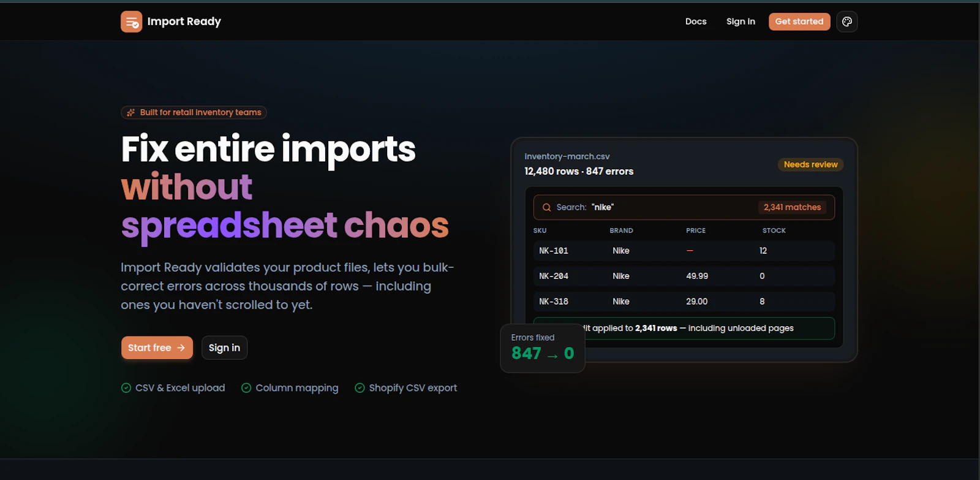The width and height of the screenshot is (980, 480).
Task: Click the magnifier search icon in preview
Action: coord(546,208)
